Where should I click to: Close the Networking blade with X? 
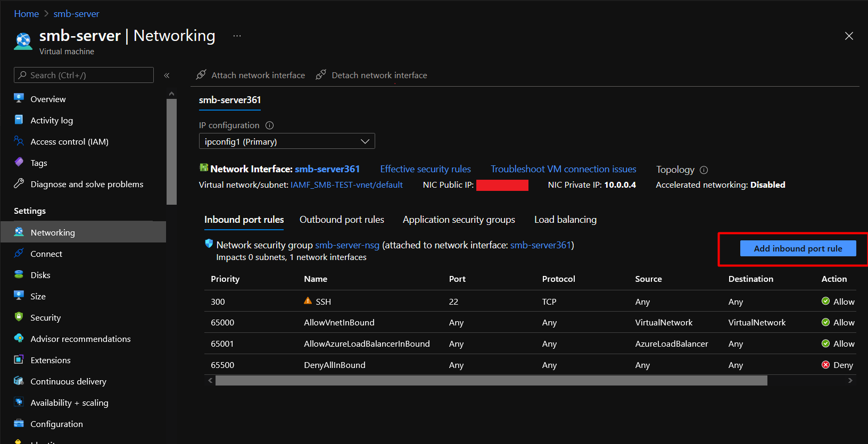click(849, 36)
